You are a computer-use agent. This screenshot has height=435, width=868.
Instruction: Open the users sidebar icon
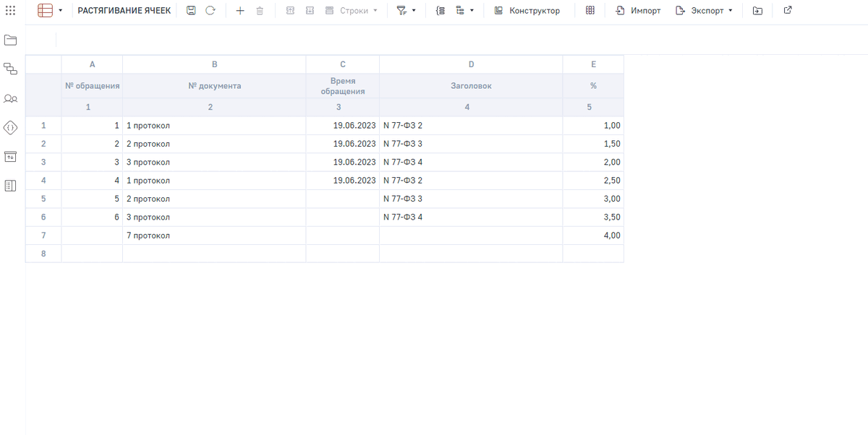[10, 98]
